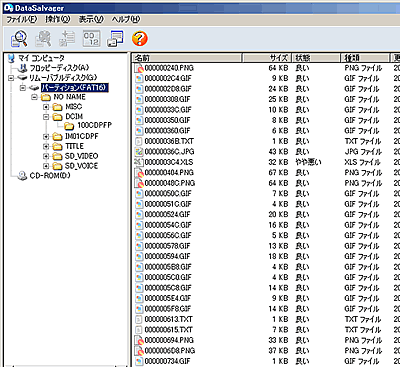Image resolution: width=400 pixels, height=367 pixels.
Task: Click the greyed-out search files toolbar icon
Action: coord(43,38)
